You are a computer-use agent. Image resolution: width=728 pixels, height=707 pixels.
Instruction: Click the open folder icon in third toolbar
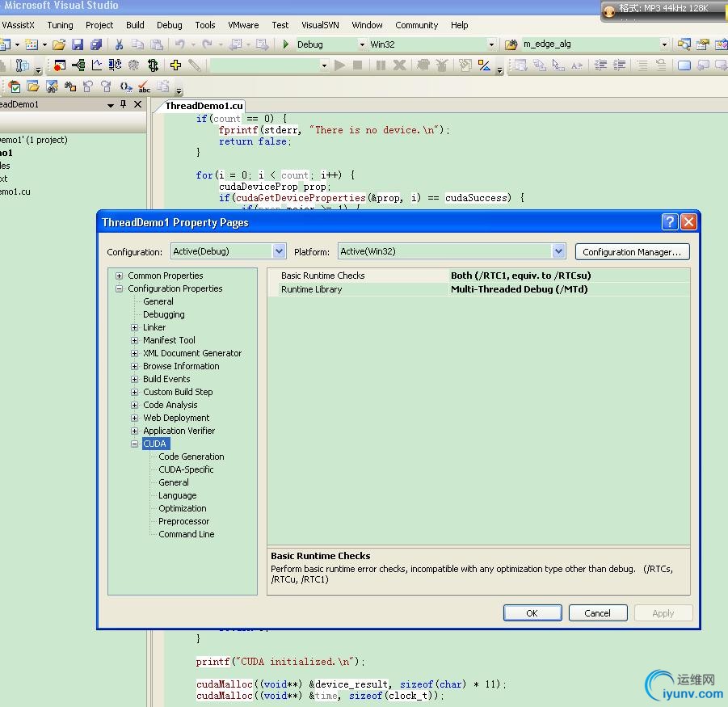click(x=33, y=86)
